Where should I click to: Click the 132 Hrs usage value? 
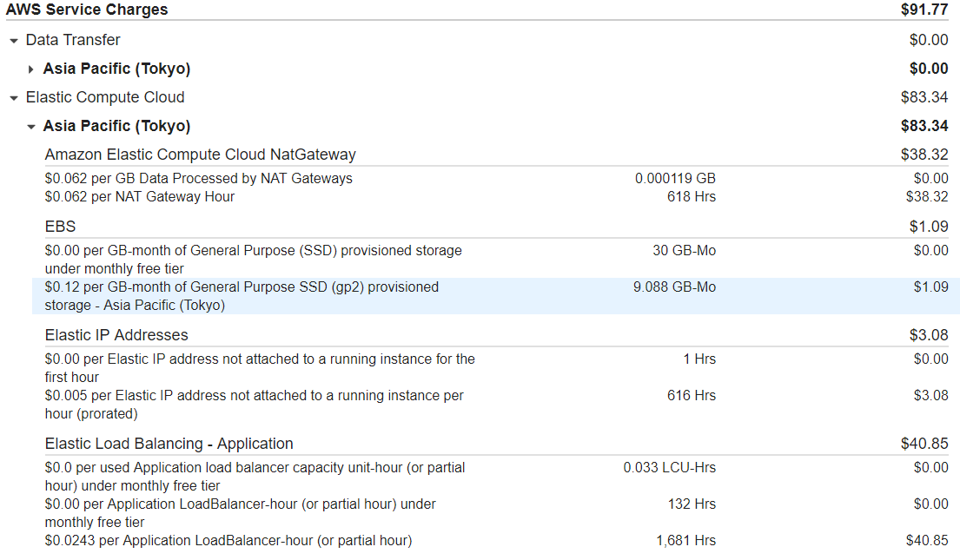tap(692, 504)
